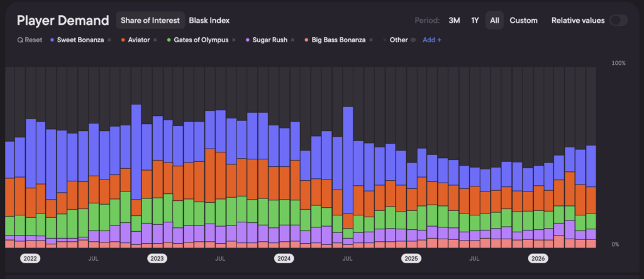The image size is (644, 279).
Task: Select the Share of Interest tab
Action: click(150, 20)
